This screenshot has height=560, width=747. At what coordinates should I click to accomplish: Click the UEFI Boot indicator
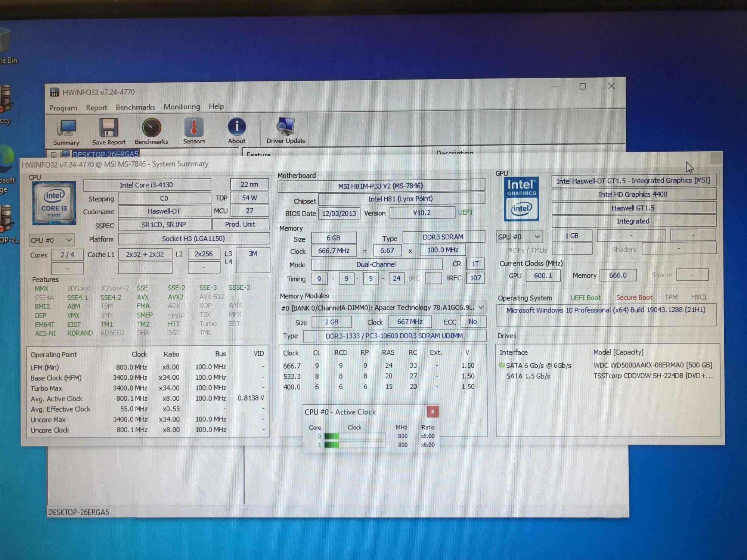click(585, 298)
